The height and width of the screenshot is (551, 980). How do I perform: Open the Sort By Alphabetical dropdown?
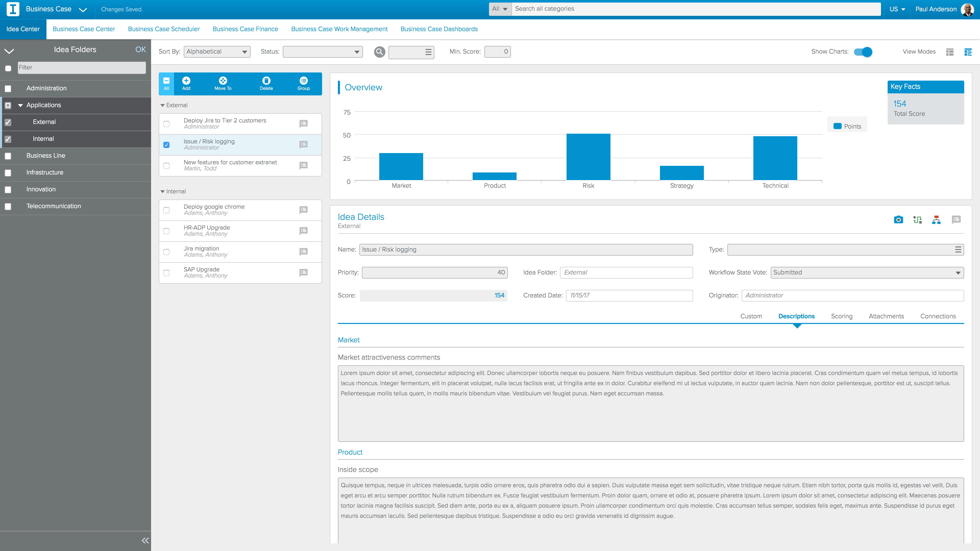click(217, 52)
